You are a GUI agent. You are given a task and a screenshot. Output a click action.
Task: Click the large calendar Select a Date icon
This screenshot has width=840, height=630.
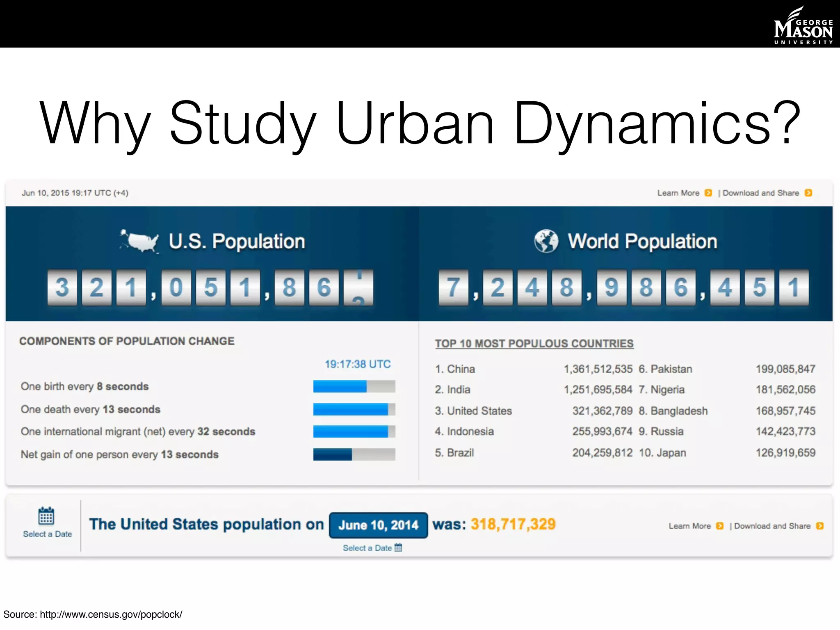46,516
